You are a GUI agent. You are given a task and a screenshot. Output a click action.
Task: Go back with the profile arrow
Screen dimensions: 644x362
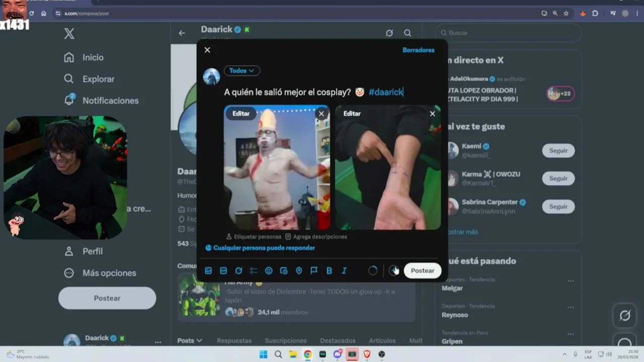click(182, 33)
